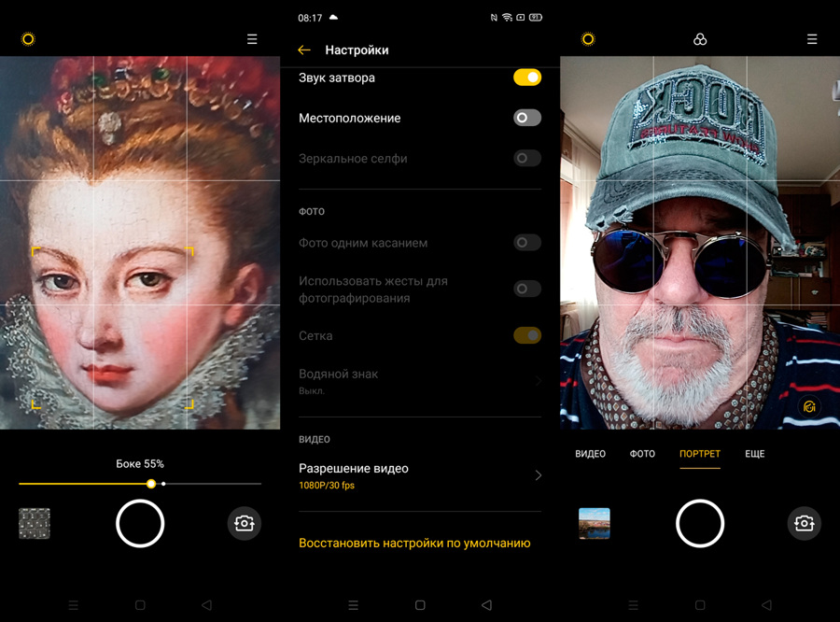Tap the 08:17 clock
The width and height of the screenshot is (840, 622).
click(x=310, y=18)
